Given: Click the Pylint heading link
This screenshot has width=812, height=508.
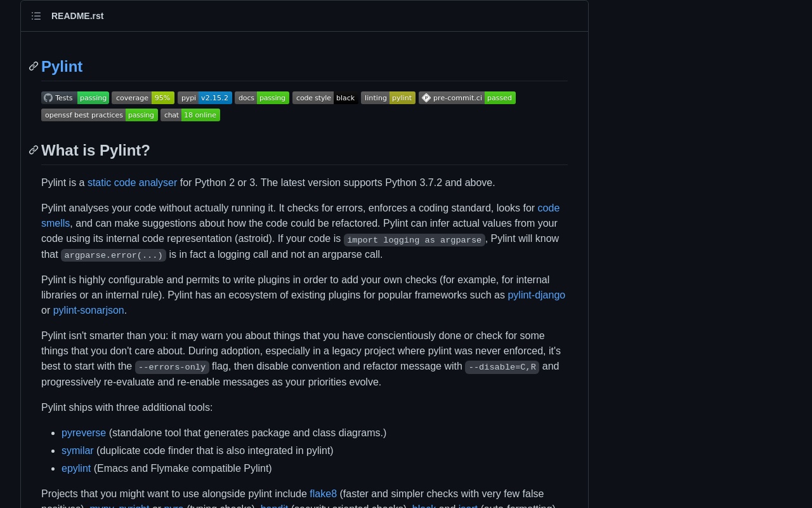Looking at the screenshot, I should coord(62,67).
